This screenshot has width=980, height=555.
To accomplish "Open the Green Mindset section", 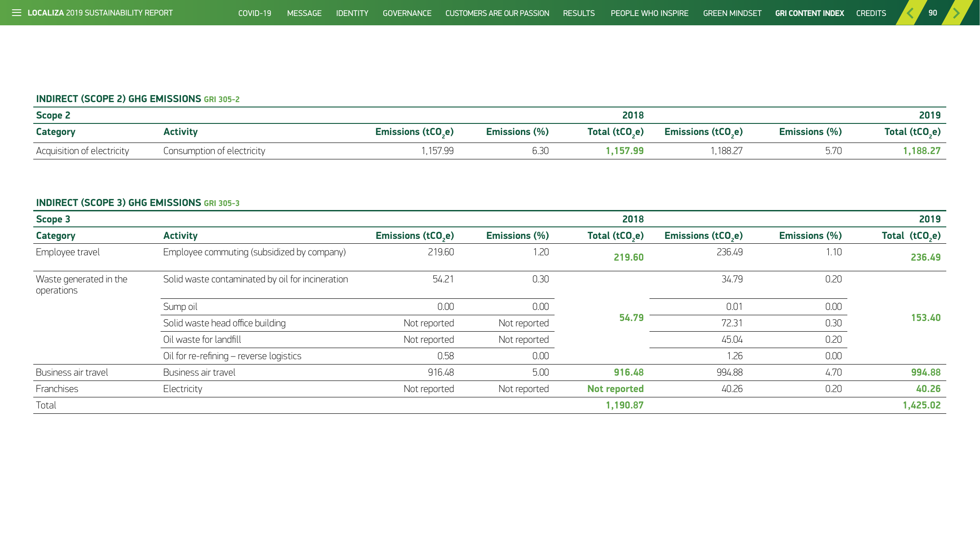I will (732, 13).
